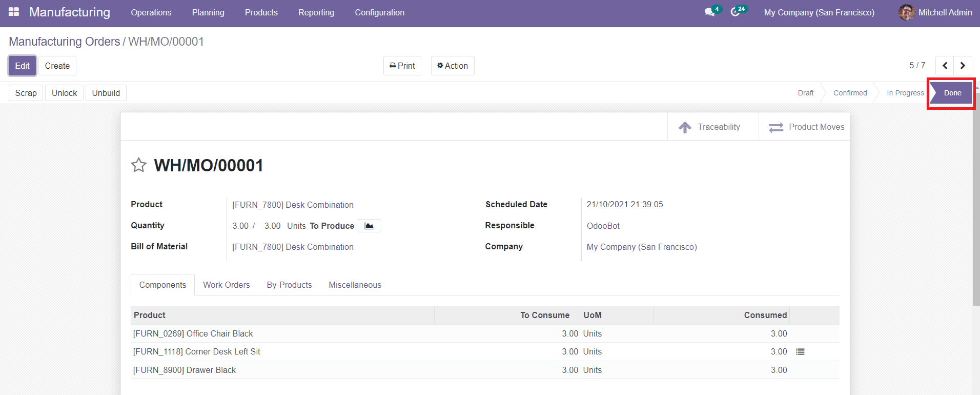This screenshot has width=980, height=395.
Task: Open detail list icon for Corner Desk row
Action: tap(800, 352)
